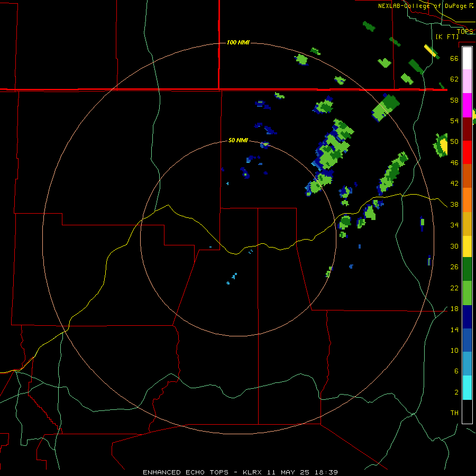Click the "34" legend value
Viewport: 476px width, 476px height.
[454, 225]
